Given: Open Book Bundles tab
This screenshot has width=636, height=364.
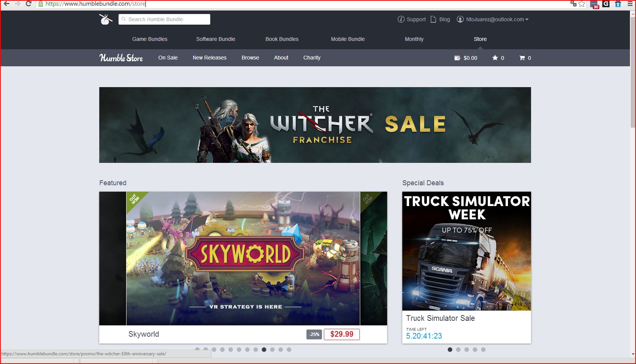Looking at the screenshot, I should pyautogui.click(x=282, y=39).
